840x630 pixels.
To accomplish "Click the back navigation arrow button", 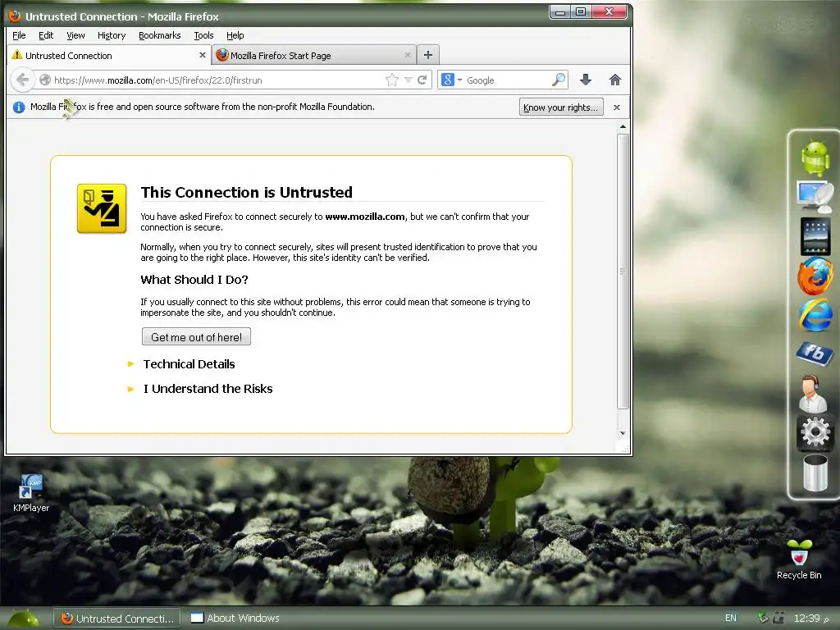I will (x=22, y=80).
